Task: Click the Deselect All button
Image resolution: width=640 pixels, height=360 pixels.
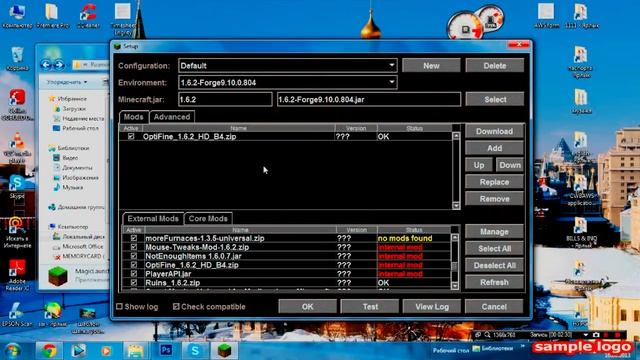Action: click(494, 265)
